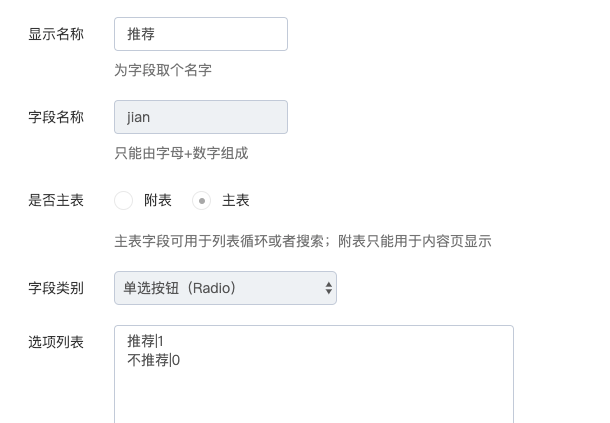Place cursor on the 推荐|1 option line
Image resolution: width=610 pixels, height=423 pixels.
pyautogui.click(x=145, y=341)
